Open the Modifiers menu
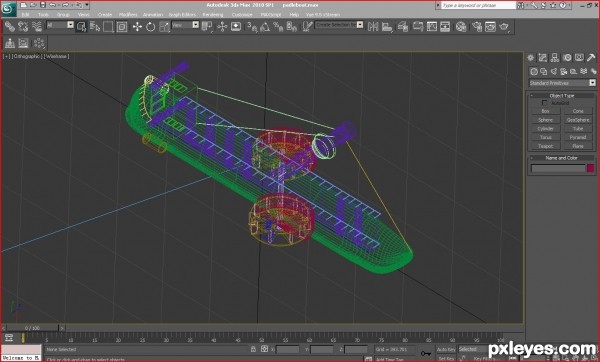This screenshot has width=600, height=362. [x=128, y=15]
